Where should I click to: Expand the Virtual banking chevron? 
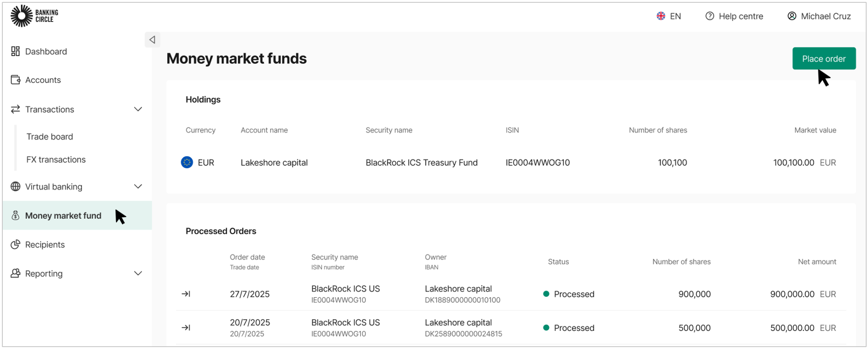click(138, 186)
